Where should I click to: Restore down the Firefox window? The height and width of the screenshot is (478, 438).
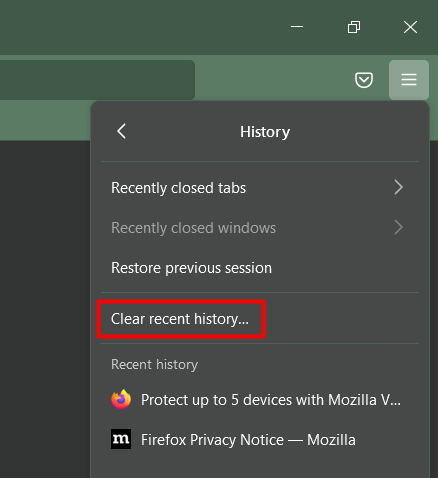(x=354, y=27)
